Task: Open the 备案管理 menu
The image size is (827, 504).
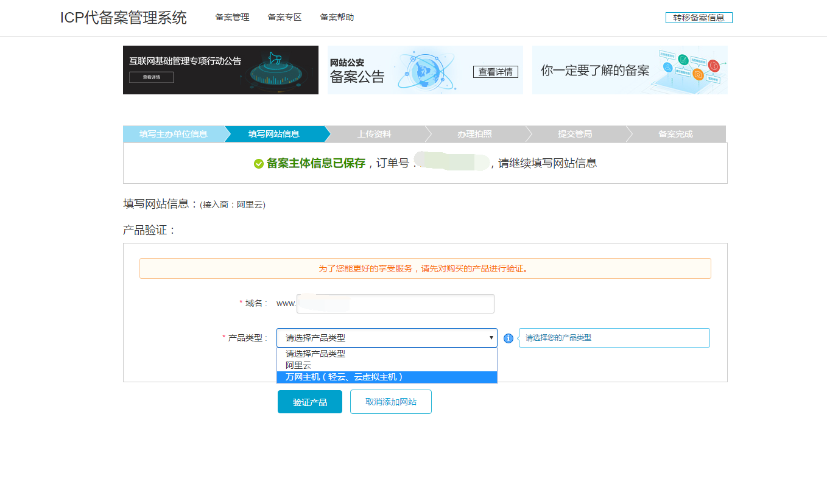Action: [231, 17]
